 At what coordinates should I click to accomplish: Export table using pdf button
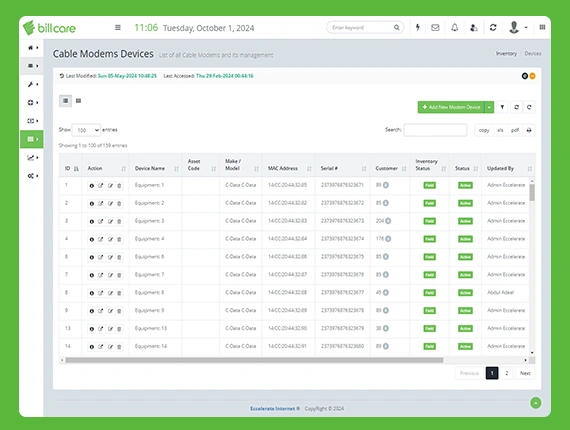[x=515, y=130]
